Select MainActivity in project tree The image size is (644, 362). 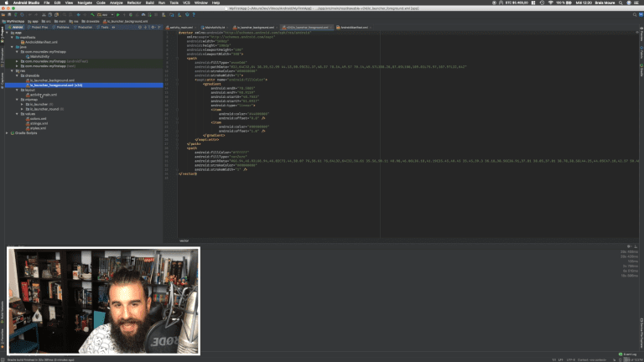click(38, 57)
